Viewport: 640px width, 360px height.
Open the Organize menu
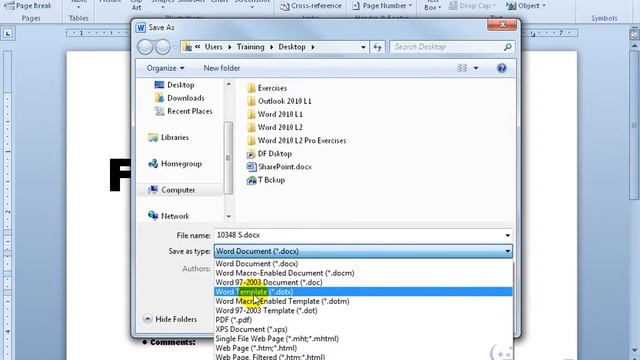(x=165, y=68)
